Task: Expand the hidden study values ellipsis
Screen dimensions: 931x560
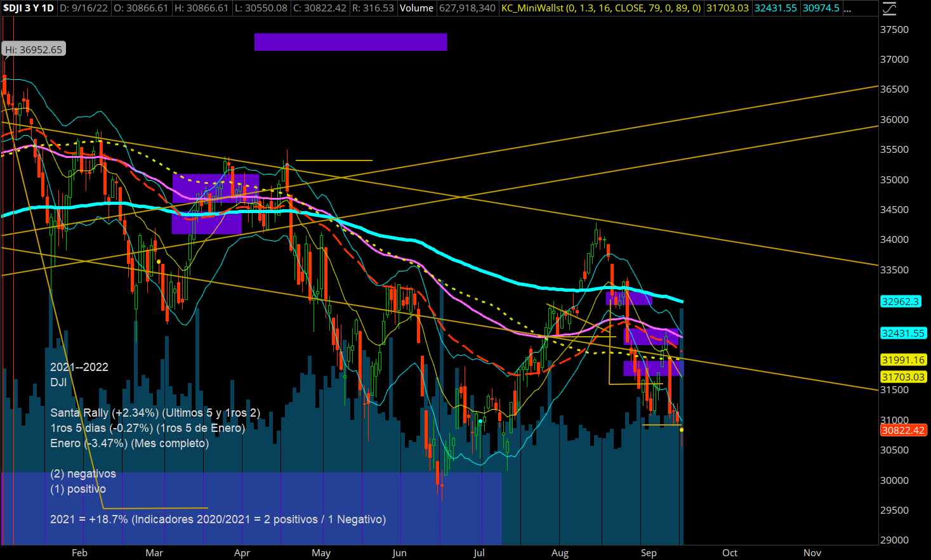Action: point(847,8)
